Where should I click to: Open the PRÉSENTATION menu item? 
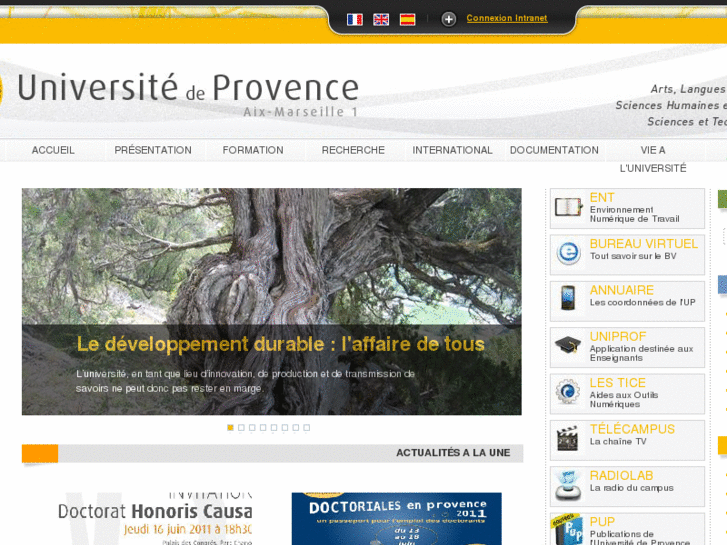pyautogui.click(x=153, y=150)
